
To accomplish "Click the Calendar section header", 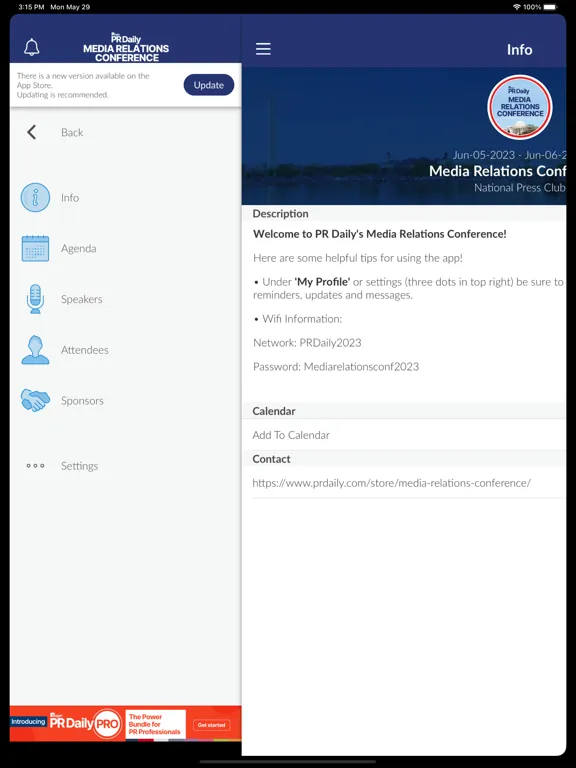I will tap(274, 411).
